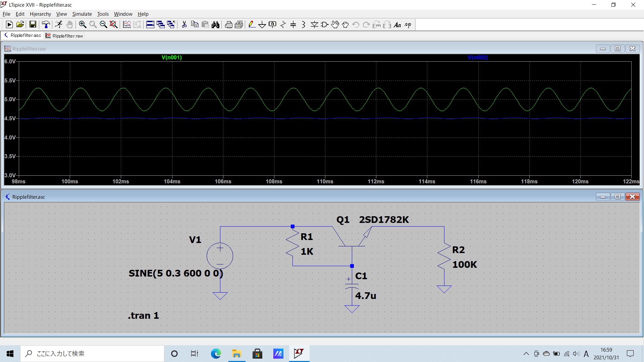Click the V(n002) blue trace label
Image resolution: width=644 pixels, height=362 pixels.
point(477,57)
